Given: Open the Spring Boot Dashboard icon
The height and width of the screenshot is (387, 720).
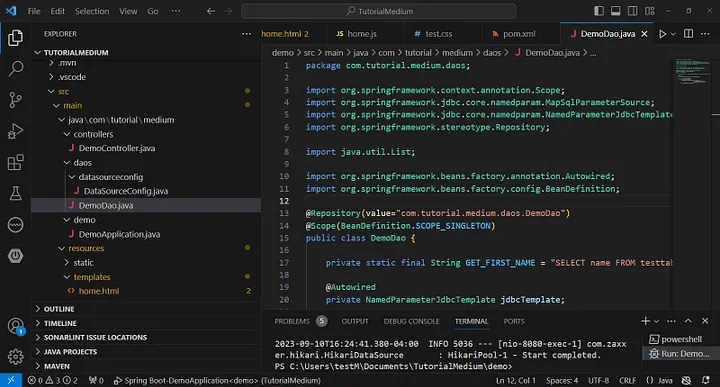Looking at the screenshot, I should (x=15, y=256).
